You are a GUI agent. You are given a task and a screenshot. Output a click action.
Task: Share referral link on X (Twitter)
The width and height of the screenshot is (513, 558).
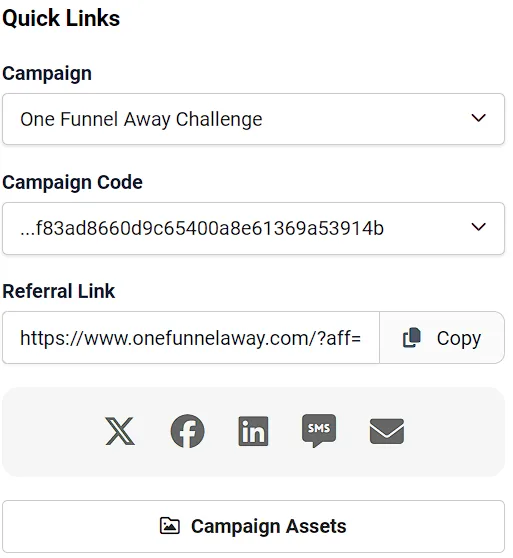click(120, 431)
